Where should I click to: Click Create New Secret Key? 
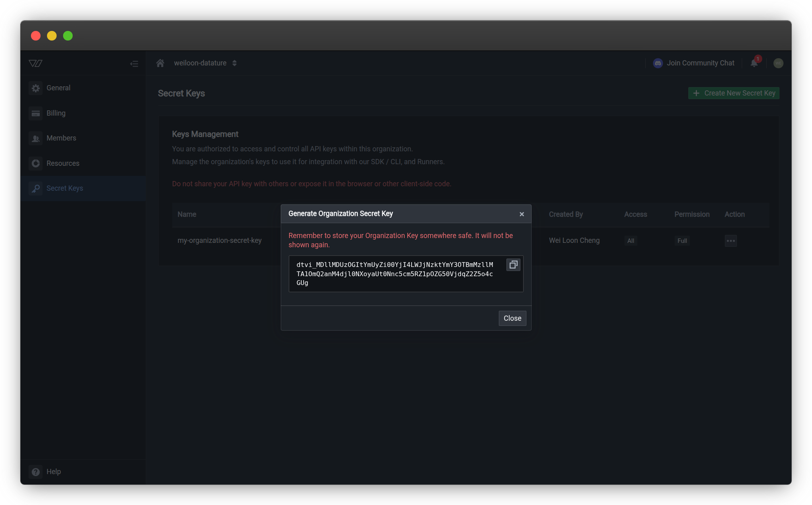click(x=733, y=93)
